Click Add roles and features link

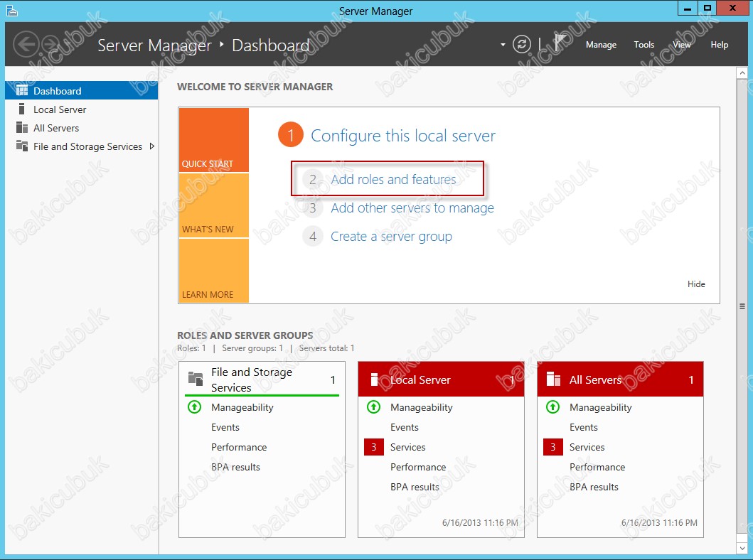[x=393, y=179]
